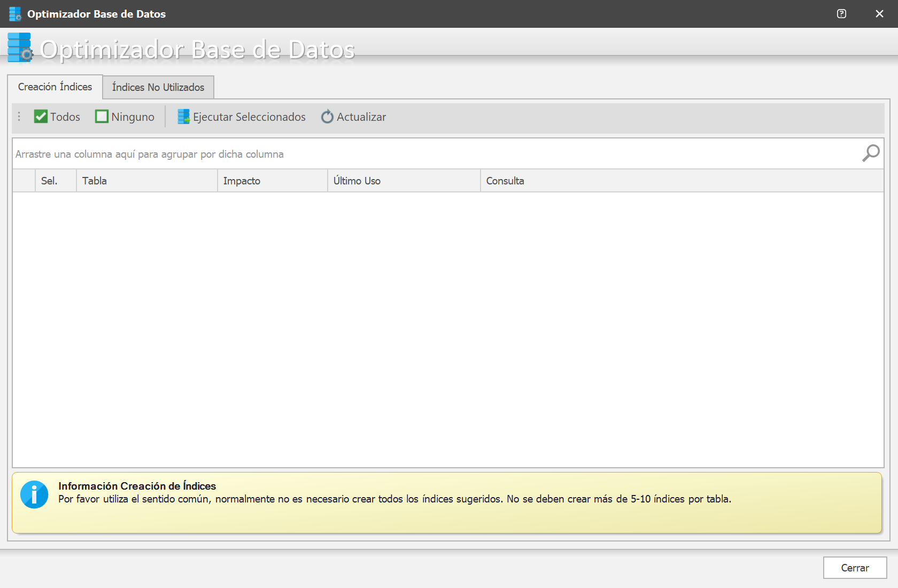Sort by the Sel. column header

pyautogui.click(x=56, y=181)
